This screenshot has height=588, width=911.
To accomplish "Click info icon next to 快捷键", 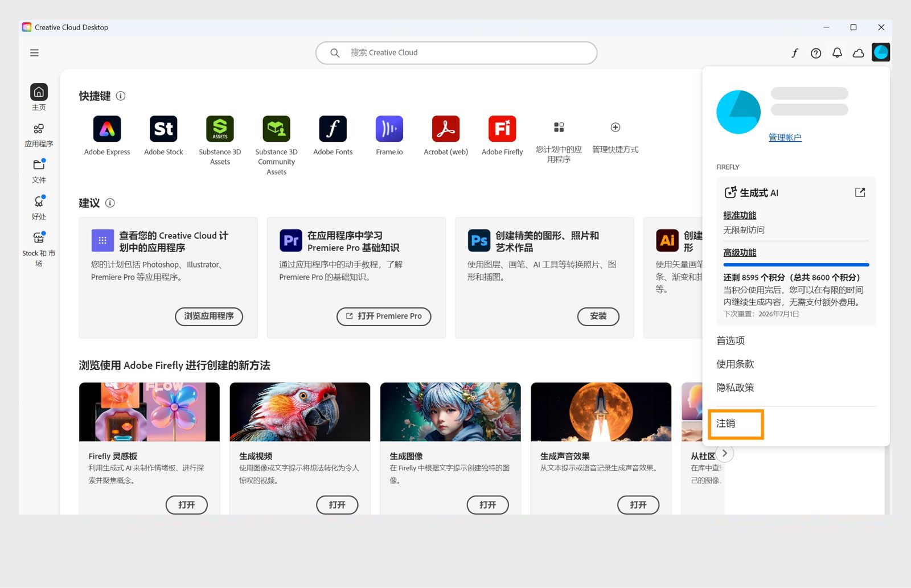I will click(x=121, y=96).
